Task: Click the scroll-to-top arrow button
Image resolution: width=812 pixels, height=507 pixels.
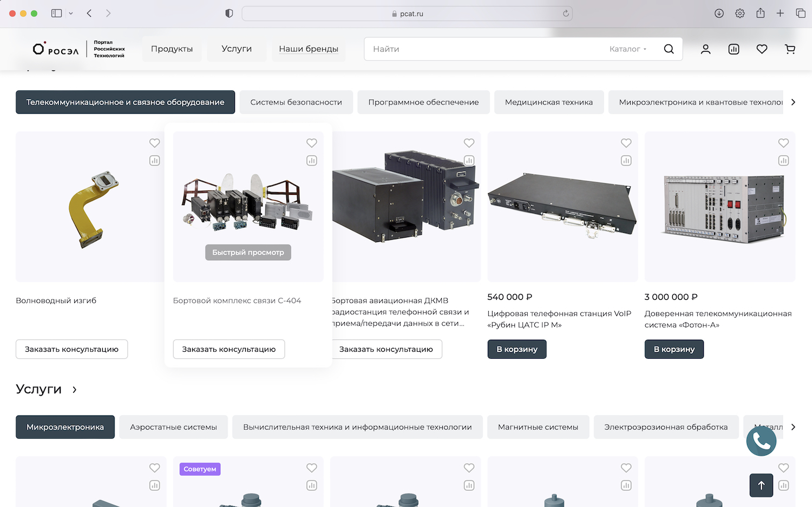Action: [x=761, y=485]
